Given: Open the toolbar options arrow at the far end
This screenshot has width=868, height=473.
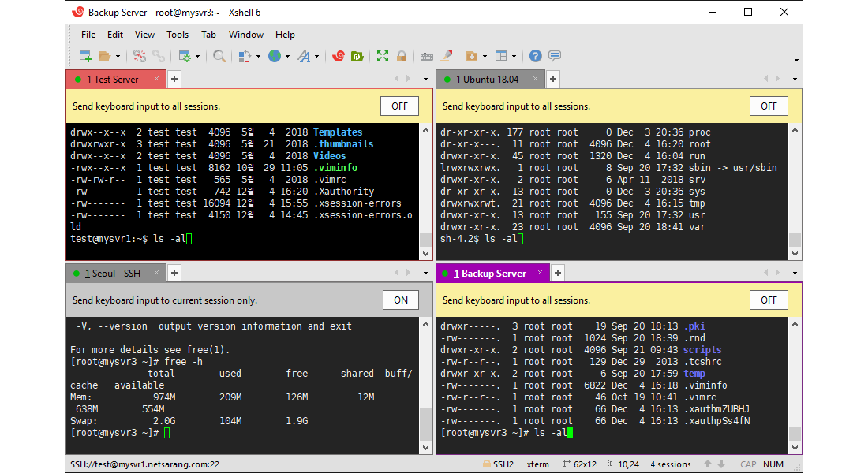Looking at the screenshot, I should pos(796,60).
